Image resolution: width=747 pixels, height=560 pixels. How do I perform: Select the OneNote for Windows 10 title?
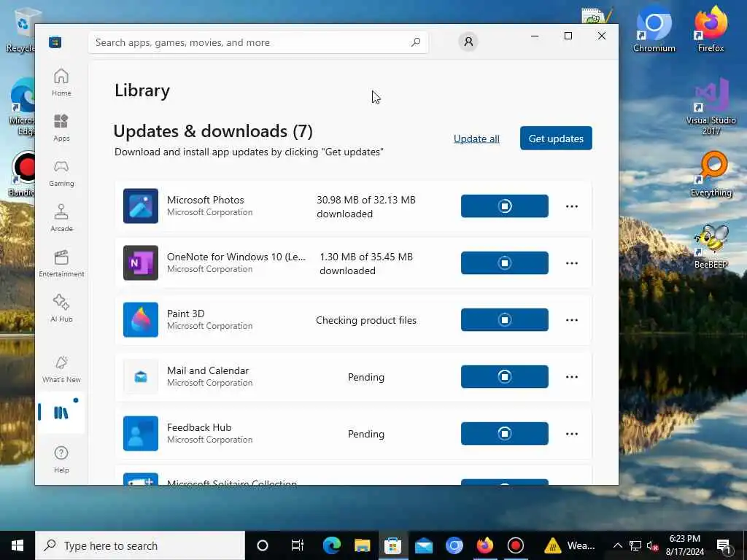236,257
